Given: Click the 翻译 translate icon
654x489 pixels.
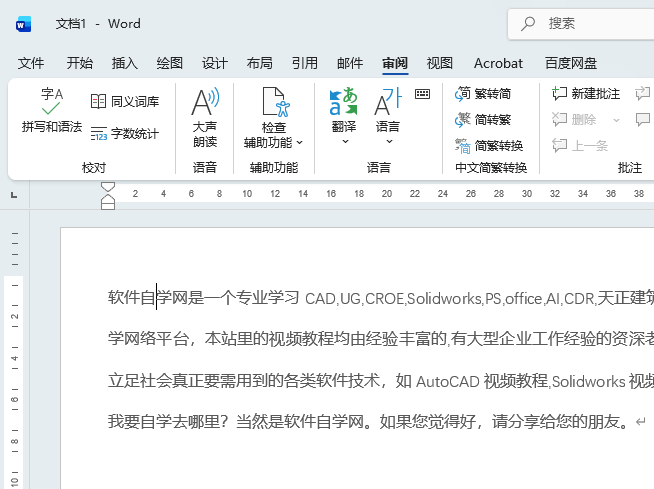Looking at the screenshot, I should (343, 101).
